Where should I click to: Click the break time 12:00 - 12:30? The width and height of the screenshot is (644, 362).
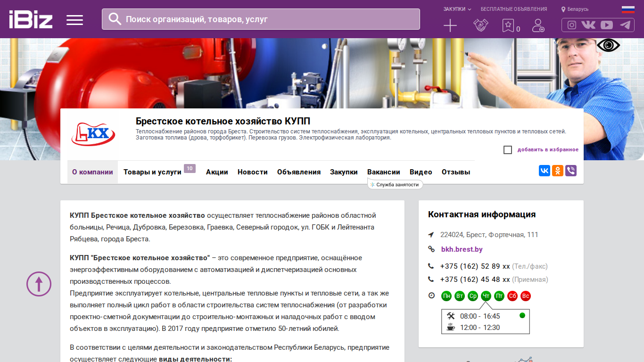tap(480, 328)
